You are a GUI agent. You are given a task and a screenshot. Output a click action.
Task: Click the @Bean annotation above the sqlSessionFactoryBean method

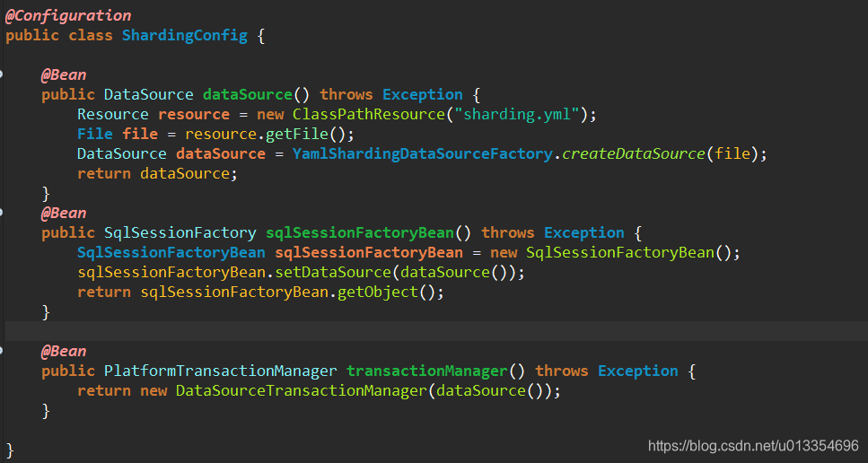tap(64, 213)
